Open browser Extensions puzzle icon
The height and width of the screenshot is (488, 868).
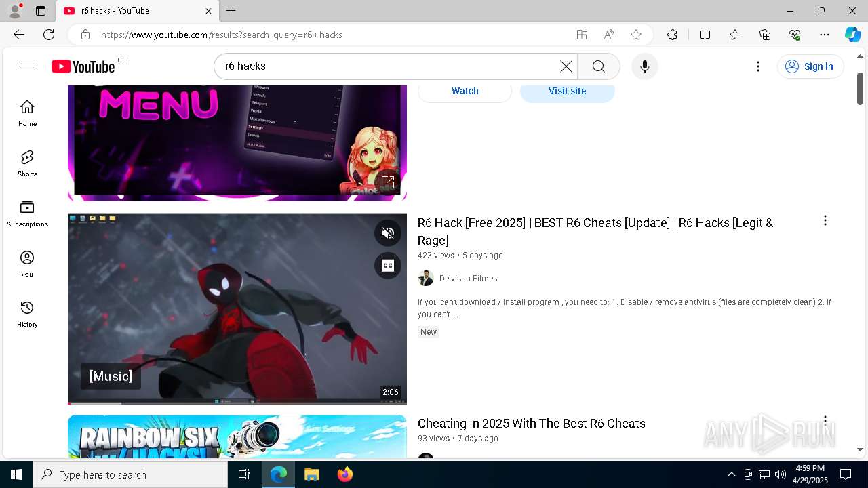point(672,35)
